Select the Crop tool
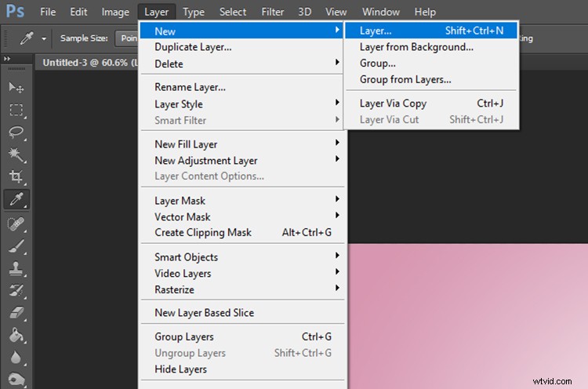The height and width of the screenshot is (389, 588). click(16, 176)
